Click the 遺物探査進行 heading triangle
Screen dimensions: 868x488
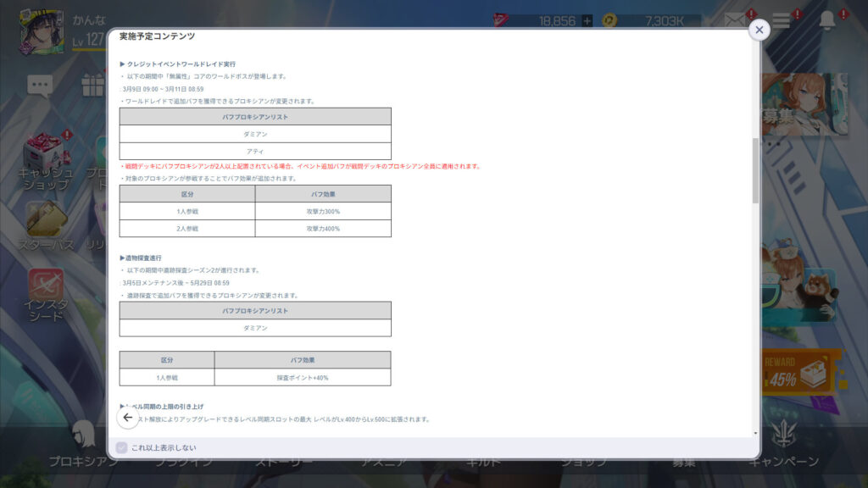click(x=122, y=258)
